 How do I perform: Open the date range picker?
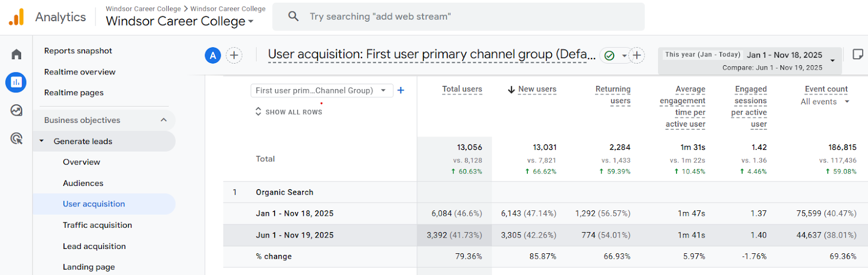(x=750, y=60)
